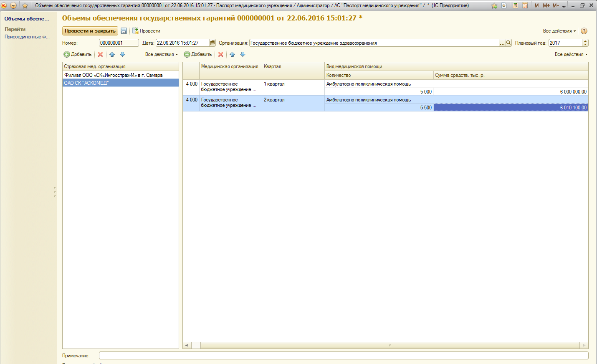
Task: Increase Плановый год with the up spinner
Action: coord(585,41)
